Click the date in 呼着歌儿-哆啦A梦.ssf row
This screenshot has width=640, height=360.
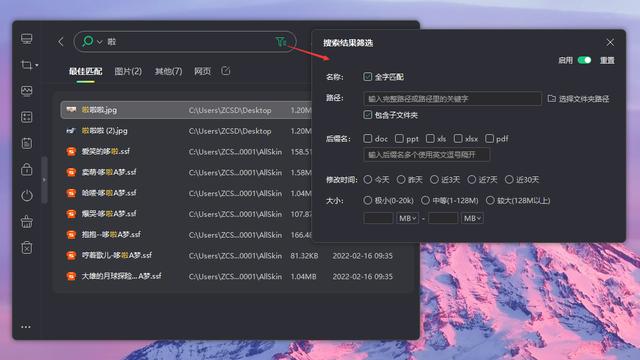click(362, 256)
